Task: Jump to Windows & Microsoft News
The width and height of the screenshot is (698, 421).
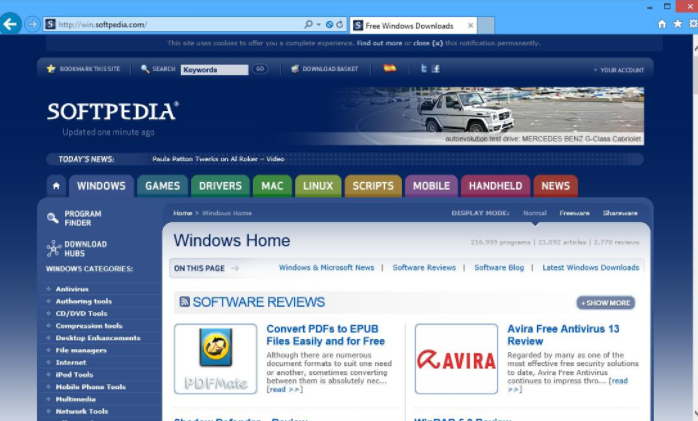Action: click(326, 267)
